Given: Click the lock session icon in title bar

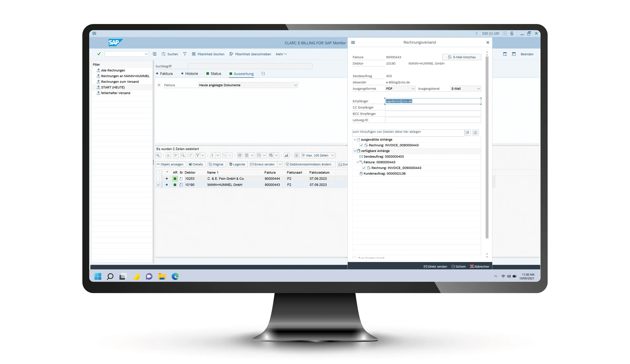Looking at the screenshot, I should coord(512,33).
